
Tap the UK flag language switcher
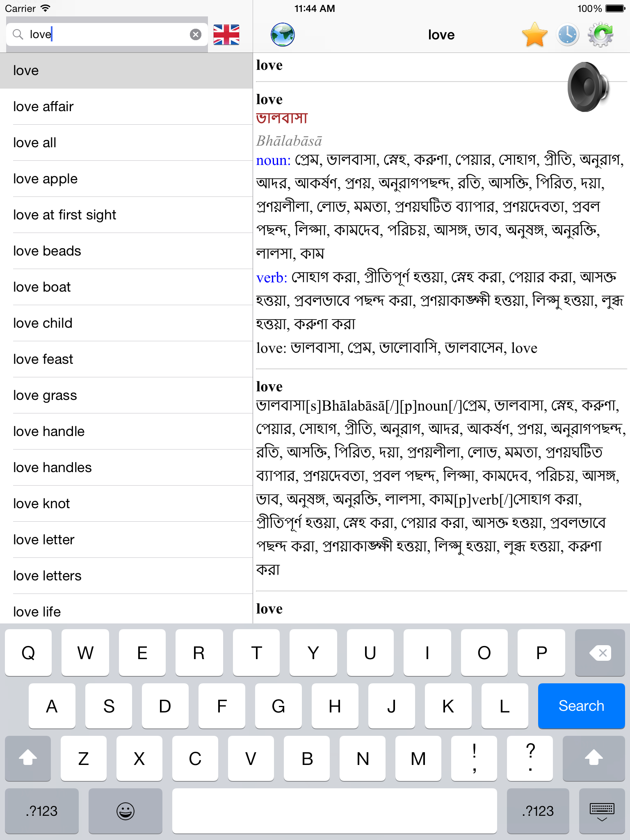point(226,35)
